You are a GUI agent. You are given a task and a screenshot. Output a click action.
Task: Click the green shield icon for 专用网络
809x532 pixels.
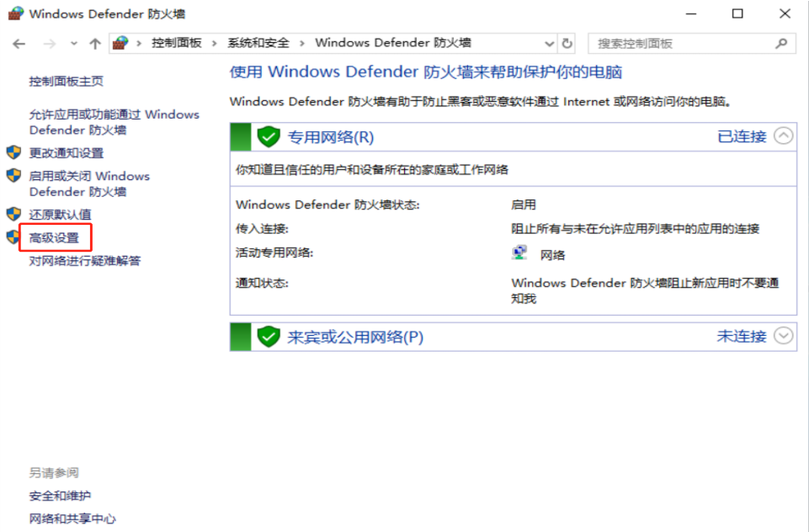pos(269,136)
